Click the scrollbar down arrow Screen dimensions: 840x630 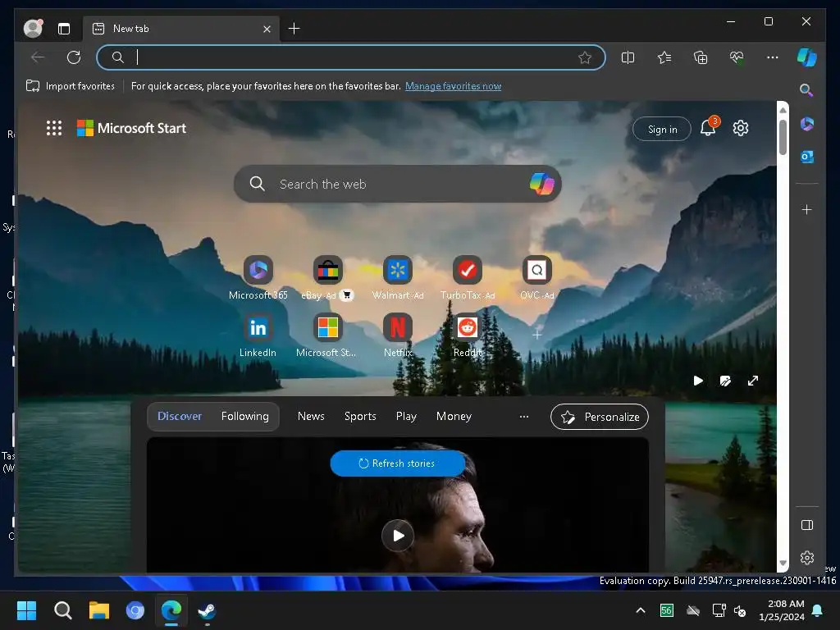click(783, 563)
